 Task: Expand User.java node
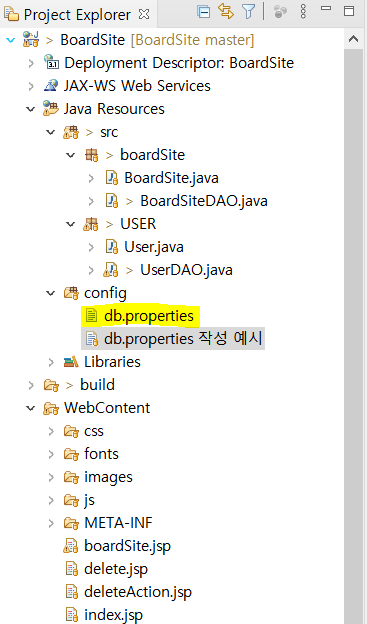91,247
